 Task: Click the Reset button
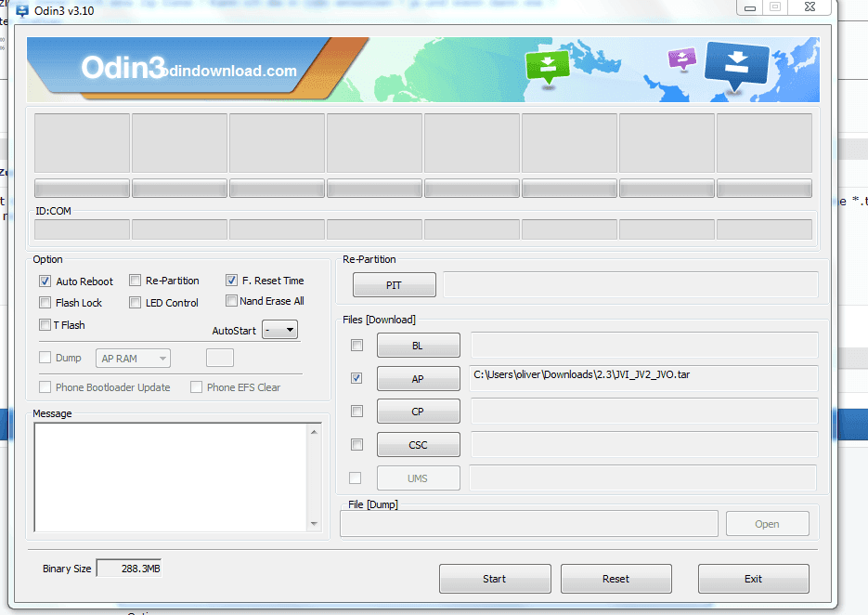pos(616,579)
